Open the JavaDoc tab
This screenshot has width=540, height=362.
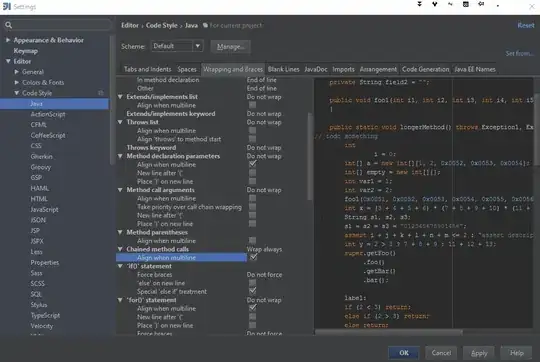tap(316, 69)
